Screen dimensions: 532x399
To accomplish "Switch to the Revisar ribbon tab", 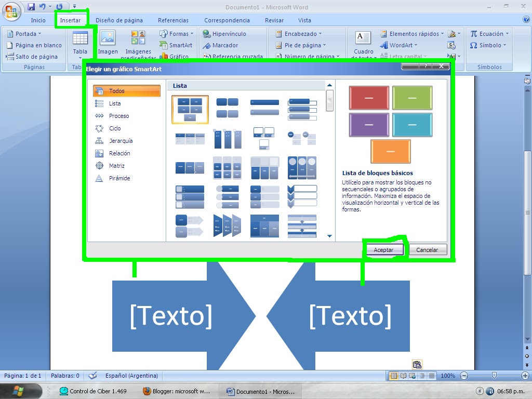I will tap(274, 20).
